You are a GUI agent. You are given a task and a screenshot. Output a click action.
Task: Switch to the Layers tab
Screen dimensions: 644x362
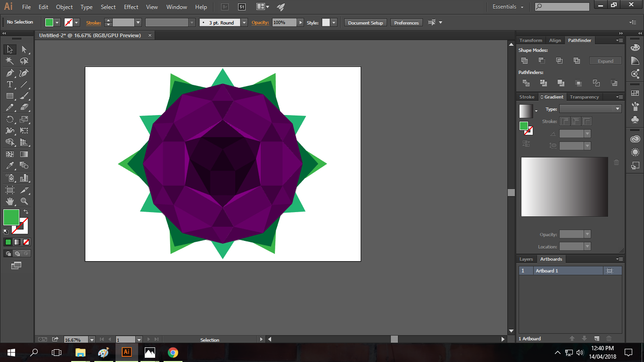pos(526,259)
